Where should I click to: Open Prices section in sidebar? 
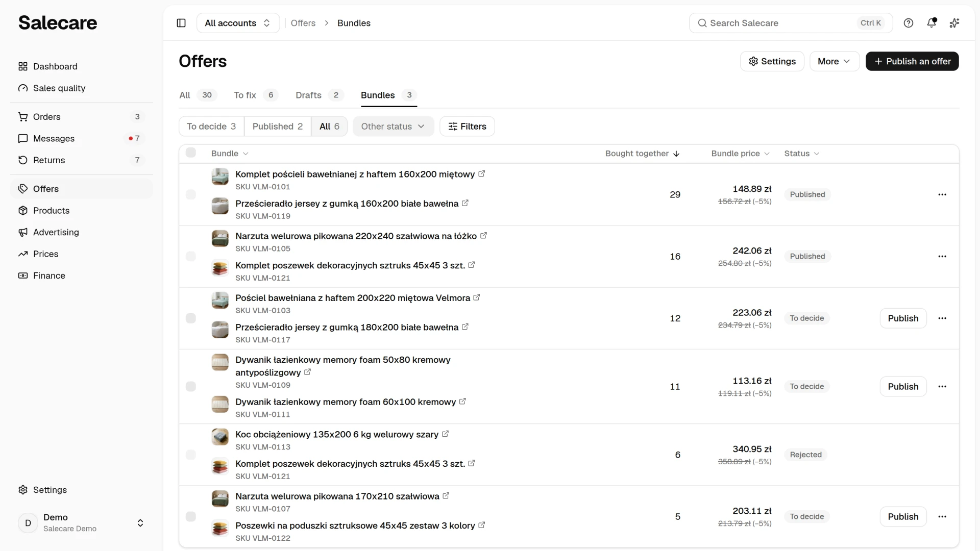(82, 254)
